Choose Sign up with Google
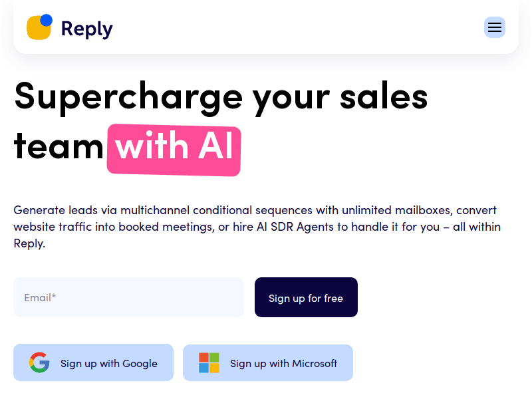The image size is (532, 399). [x=93, y=363]
